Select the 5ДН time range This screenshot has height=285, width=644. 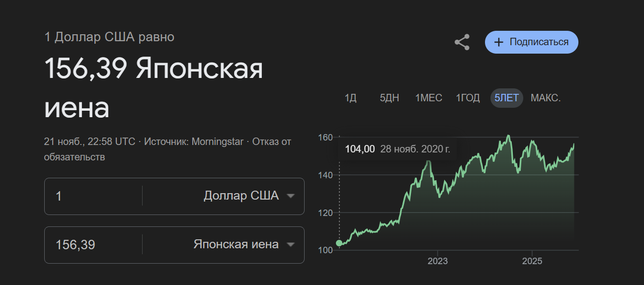coord(390,98)
